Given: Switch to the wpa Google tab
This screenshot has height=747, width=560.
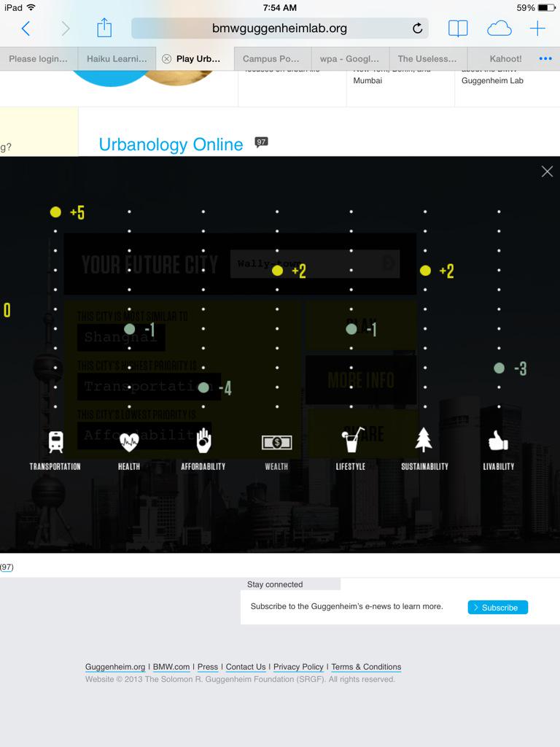Looking at the screenshot, I should click(350, 58).
